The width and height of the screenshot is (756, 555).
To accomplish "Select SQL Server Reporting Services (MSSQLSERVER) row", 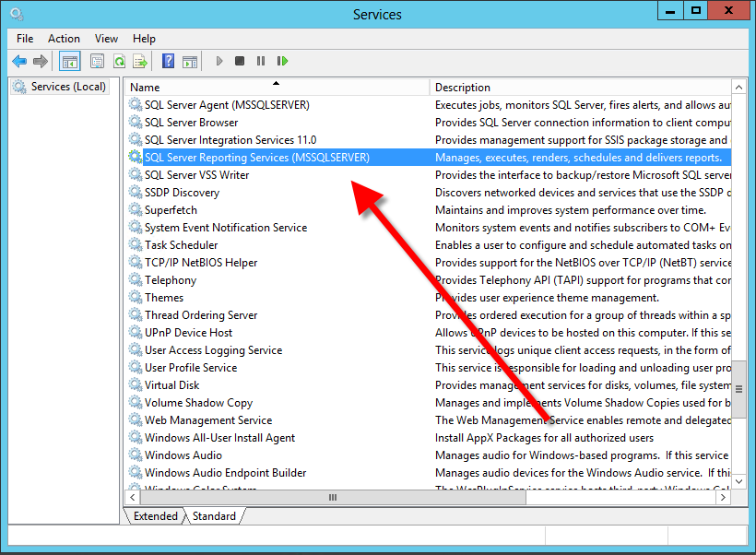I will click(429, 158).
